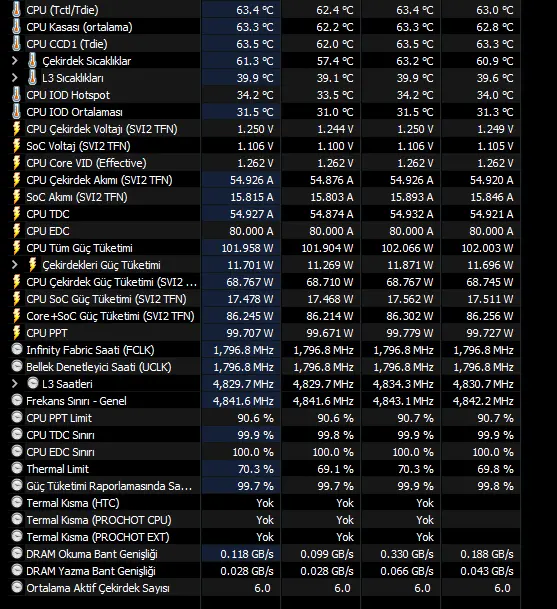Viewport: 557px width, 609px height.
Task: Click lightning icon of CPU Tüm Güç Tüketimi
Action: tap(16, 248)
